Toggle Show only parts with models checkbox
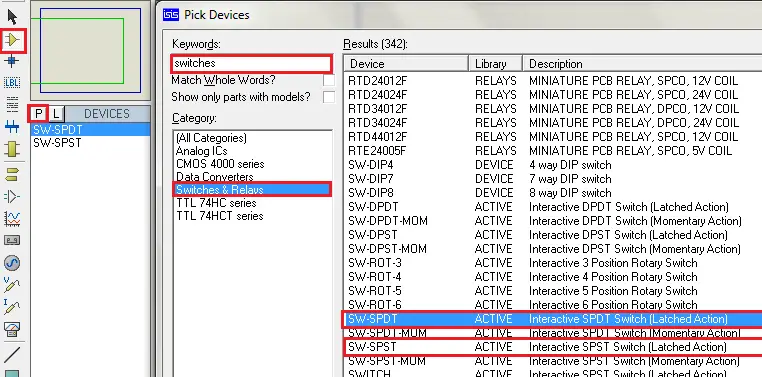This screenshot has height=377, width=762. pos(329,97)
